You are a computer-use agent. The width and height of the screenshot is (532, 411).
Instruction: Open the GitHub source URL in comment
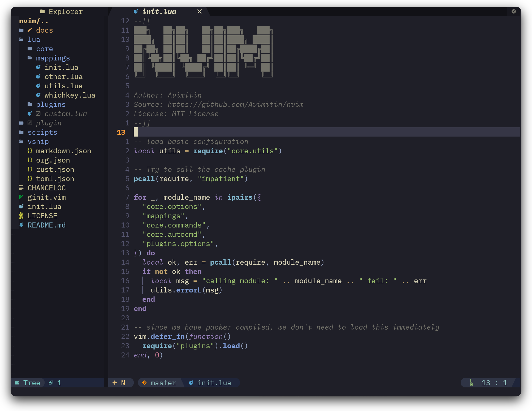235,104
